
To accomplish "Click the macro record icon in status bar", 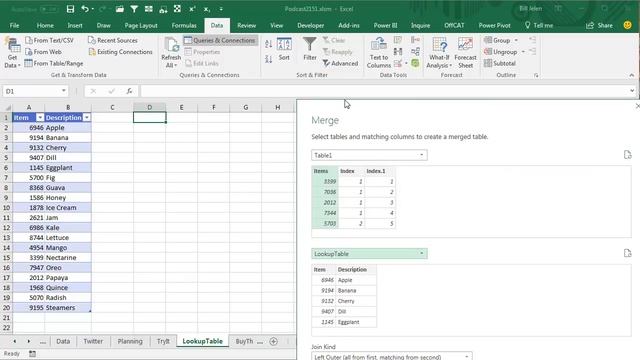I will click(x=32, y=353).
